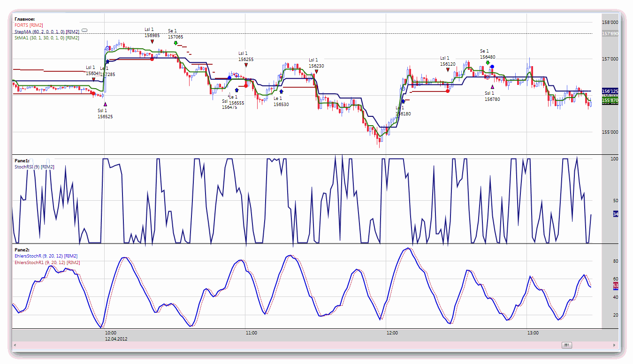Select the EhlersStochR (9, 20, 12) legend
The image size is (633, 364).
coord(46,256)
